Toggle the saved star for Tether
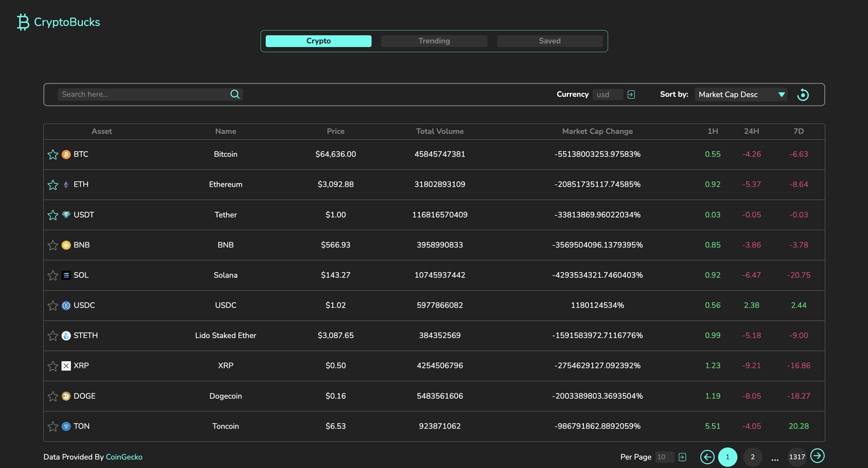Screen dimensions: 868x468 (x=53, y=215)
